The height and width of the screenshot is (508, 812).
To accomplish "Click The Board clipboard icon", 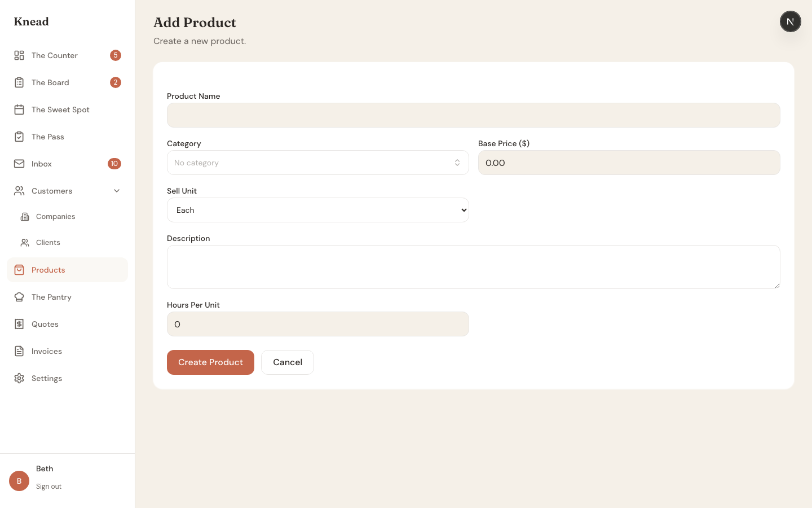I will click(19, 82).
